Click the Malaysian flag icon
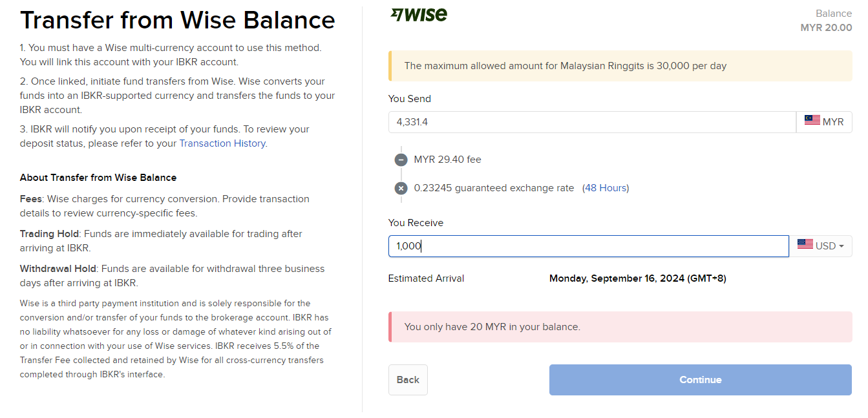868x418 pixels. pos(812,120)
